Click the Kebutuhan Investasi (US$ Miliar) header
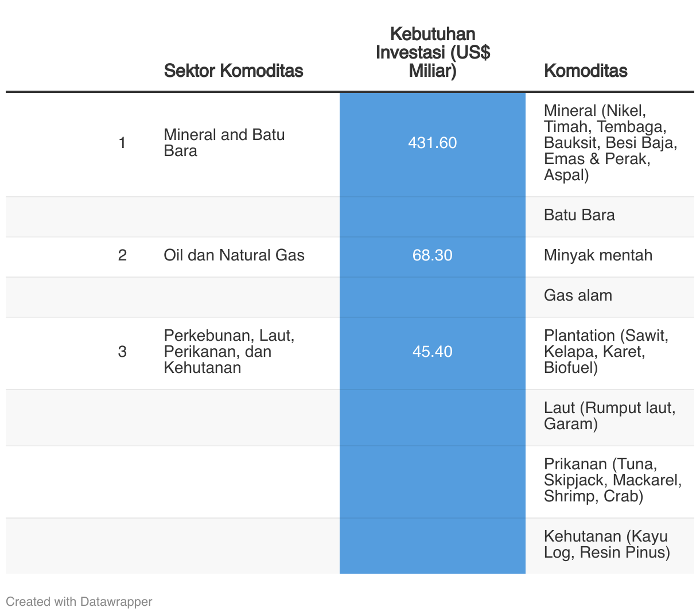 [433, 52]
